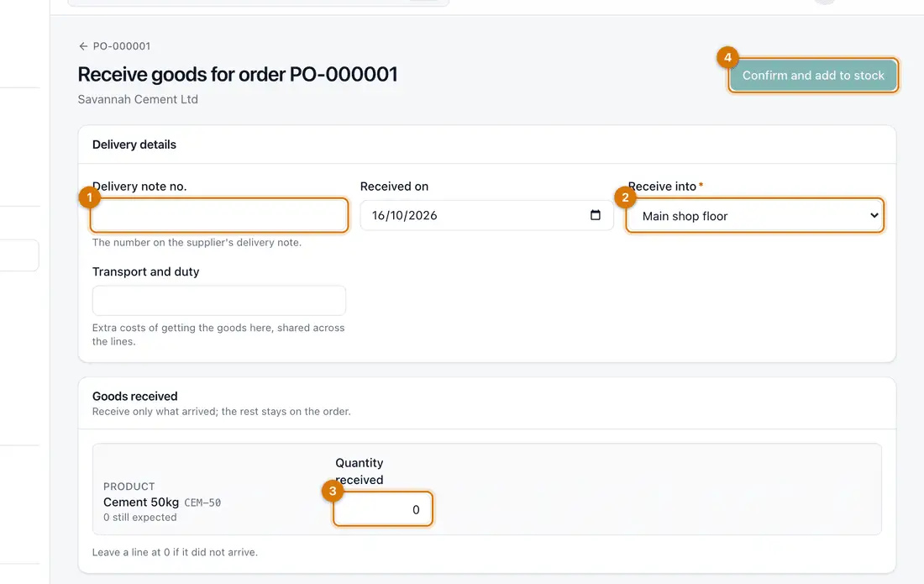Image resolution: width=924 pixels, height=584 pixels.
Task: Click the Transport and duty field
Action: click(x=219, y=301)
